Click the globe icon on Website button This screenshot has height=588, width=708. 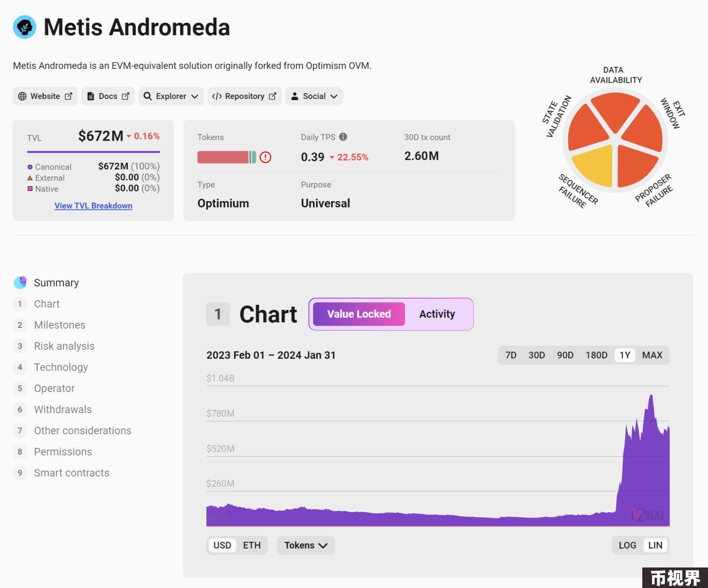(x=22, y=96)
